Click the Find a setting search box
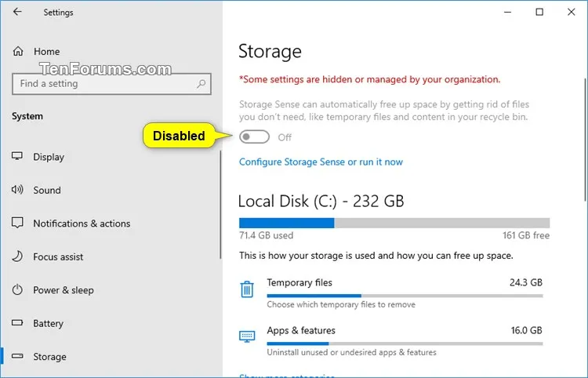The height and width of the screenshot is (378, 588). (111, 84)
